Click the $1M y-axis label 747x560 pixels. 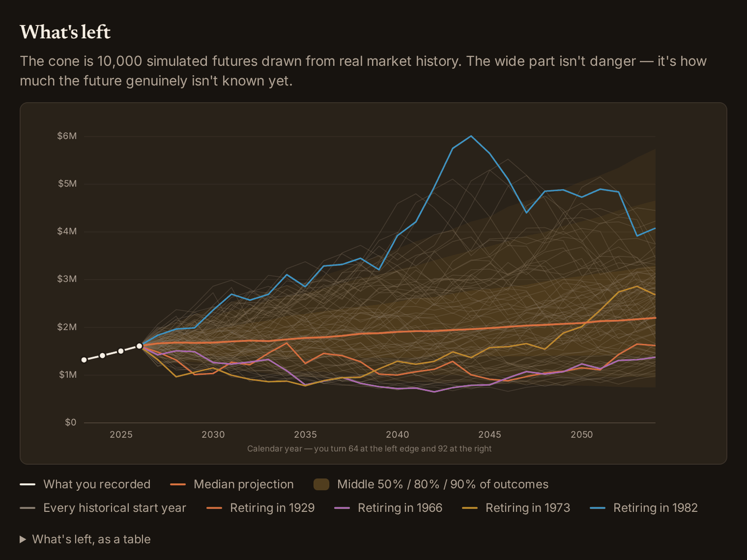[x=67, y=375]
